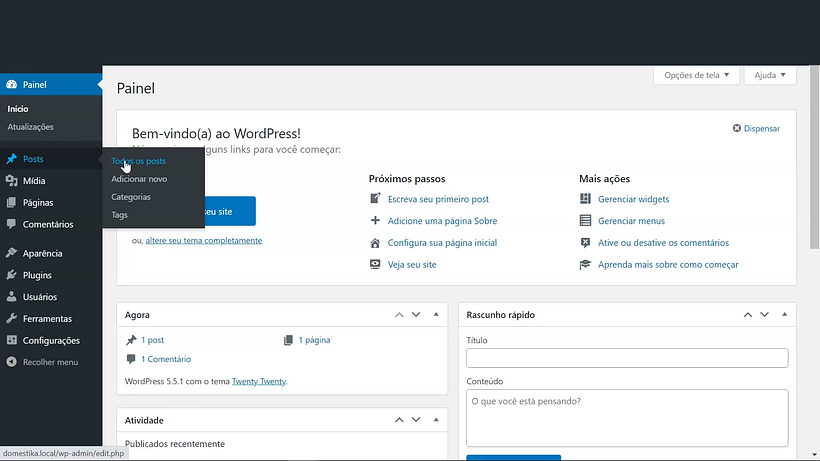Viewport: 820px width, 461px height.
Task: Click Dispensar to dismiss welcome panel
Action: pos(761,129)
